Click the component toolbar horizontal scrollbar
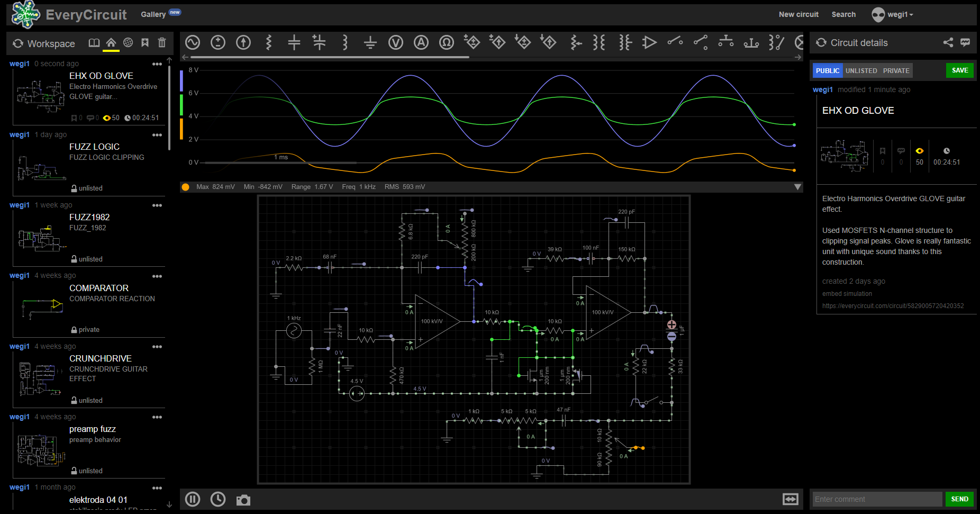Viewport: 980px width, 514px height. pos(330,57)
